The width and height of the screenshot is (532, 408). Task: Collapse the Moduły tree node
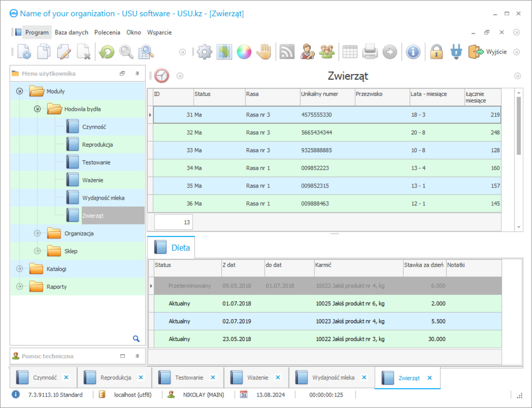point(19,91)
